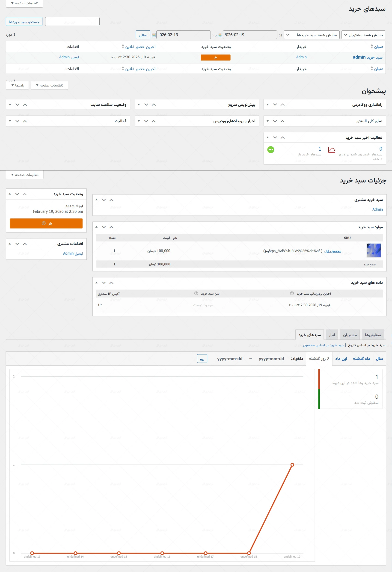This screenshot has width=392, height=572.
Task: Click the calendar icon beside the 'از' date field
Action: [220, 35]
